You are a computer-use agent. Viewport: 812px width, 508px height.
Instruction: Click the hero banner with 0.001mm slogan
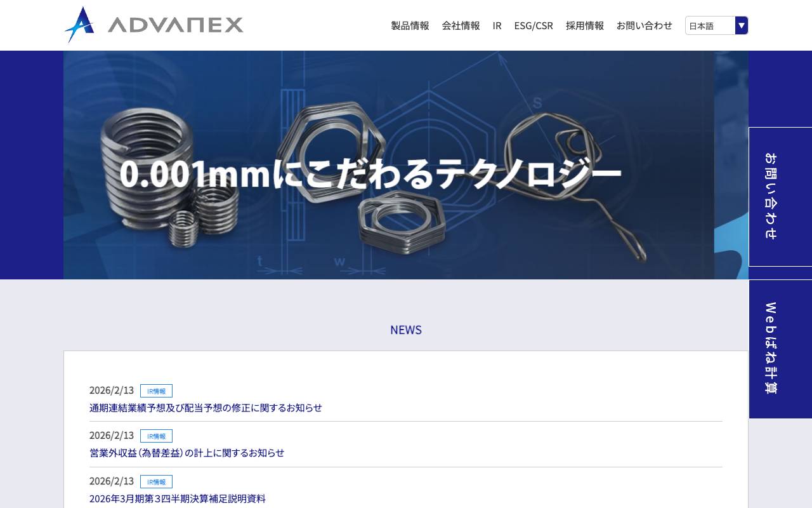pyautogui.click(x=406, y=165)
